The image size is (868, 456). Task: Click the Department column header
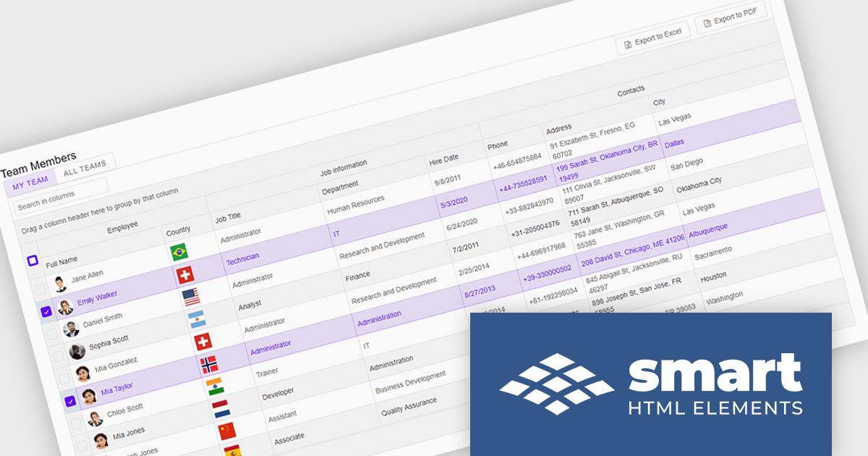(x=341, y=187)
